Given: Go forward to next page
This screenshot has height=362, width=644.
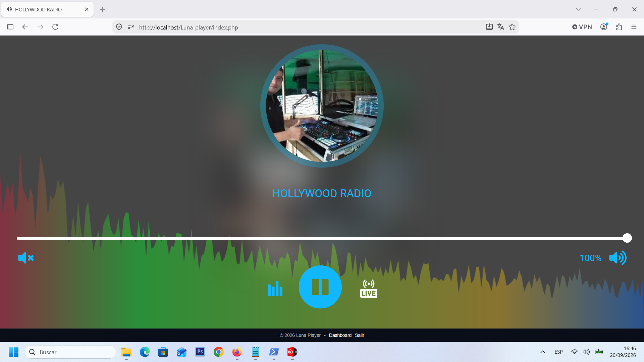Looking at the screenshot, I should click(x=40, y=27).
